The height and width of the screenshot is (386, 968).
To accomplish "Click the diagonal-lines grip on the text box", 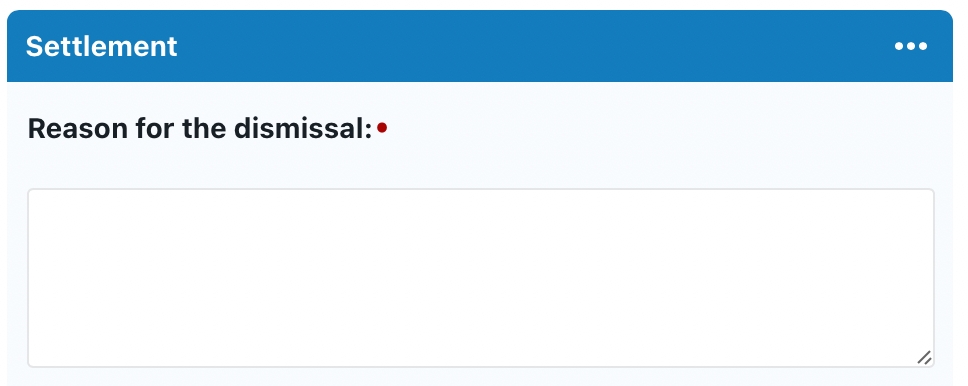I will 924,357.
